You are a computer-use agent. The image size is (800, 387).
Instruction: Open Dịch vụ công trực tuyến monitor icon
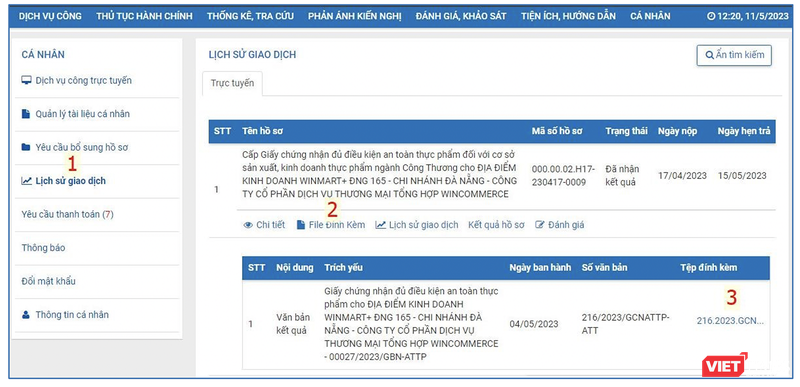tap(26, 81)
